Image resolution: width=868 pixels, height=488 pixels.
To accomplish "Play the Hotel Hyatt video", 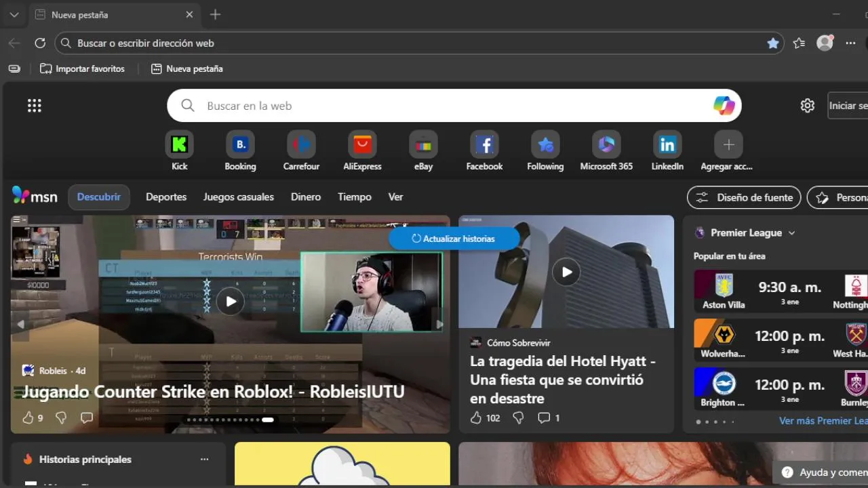I will 566,272.
